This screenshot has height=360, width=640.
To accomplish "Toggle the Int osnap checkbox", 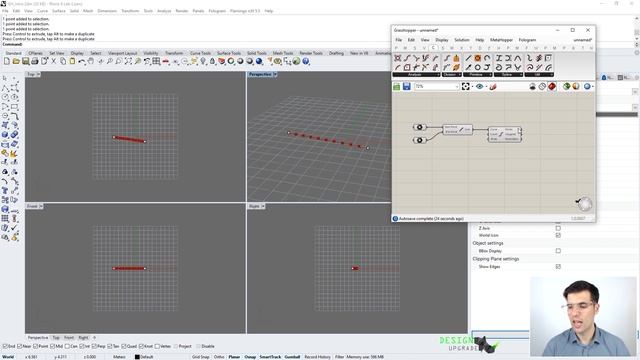I will (82, 346).
